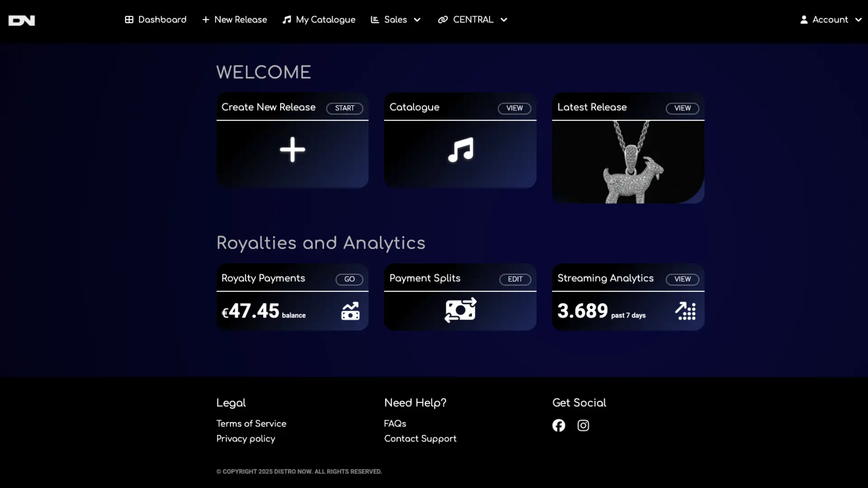Open My Catalogue in the top menu

click(319, 20)
